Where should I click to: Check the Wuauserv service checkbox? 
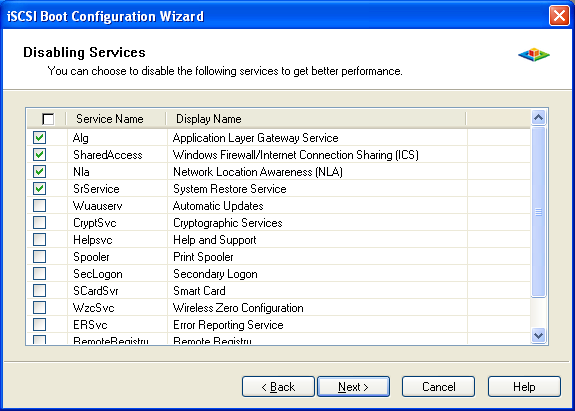point(40,205)
